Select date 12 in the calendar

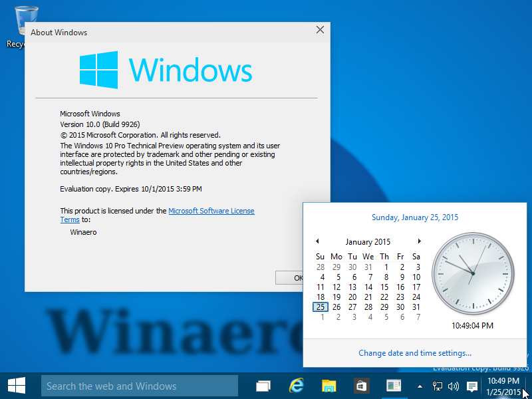(336, 287)
